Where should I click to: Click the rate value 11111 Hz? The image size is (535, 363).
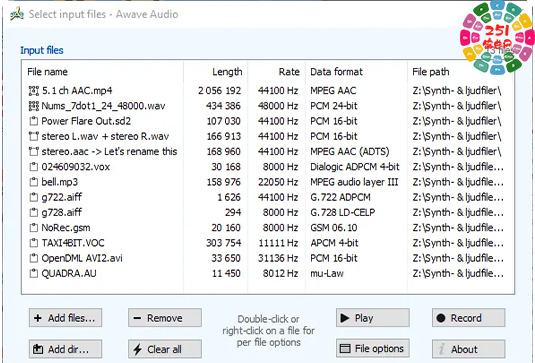coord(278,243)
